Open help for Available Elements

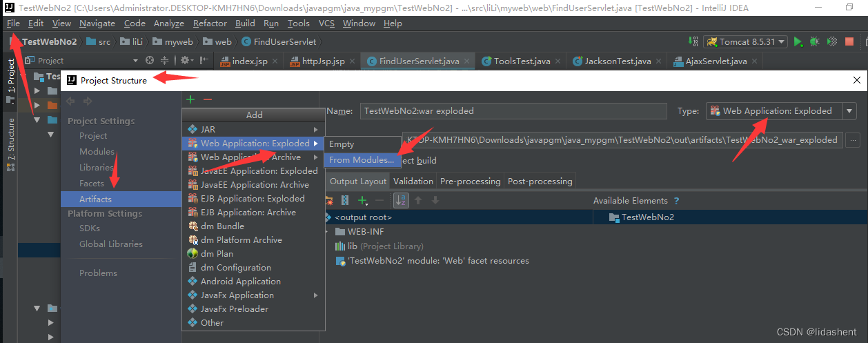pyautogui.click(x=677, y=201)
